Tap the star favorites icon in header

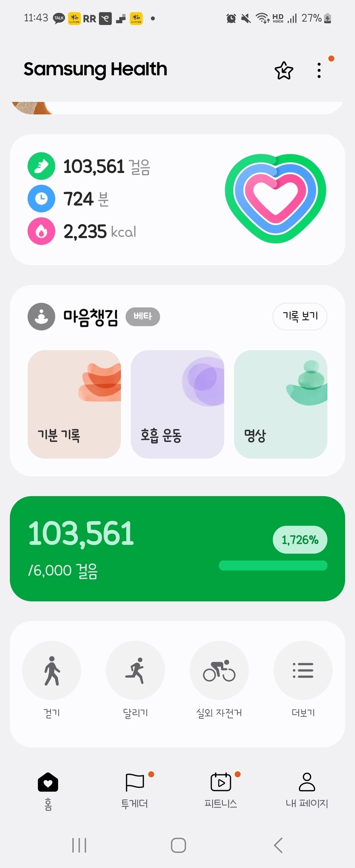pyautogui.click(x=284, y=71)
